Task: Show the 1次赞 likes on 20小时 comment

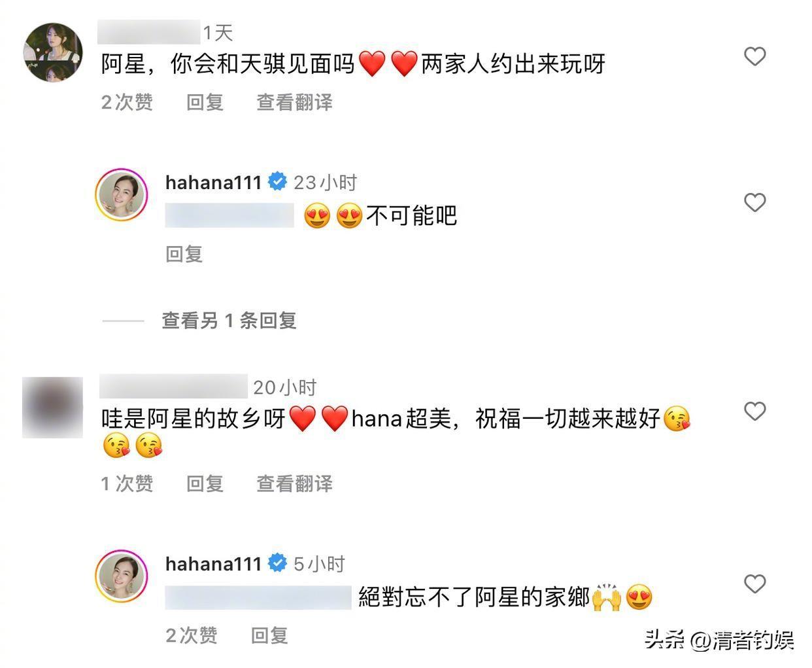Action: [x=127, y=483]
